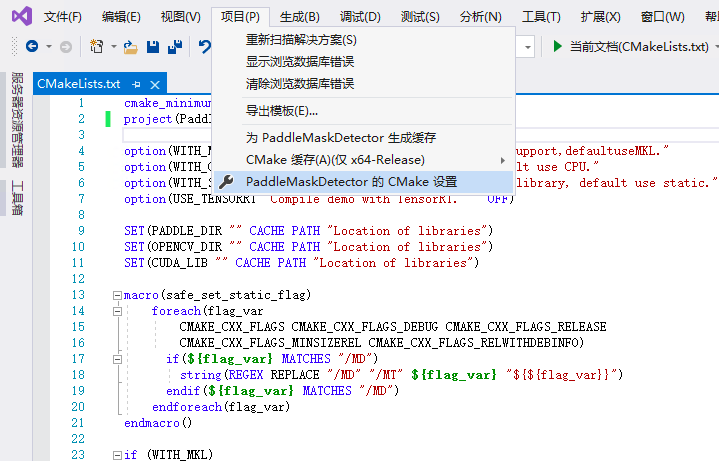719x461 pixels.
Task: Open the new project dropdown arrow
Action: pyautogui.click(x=113, y=47)
